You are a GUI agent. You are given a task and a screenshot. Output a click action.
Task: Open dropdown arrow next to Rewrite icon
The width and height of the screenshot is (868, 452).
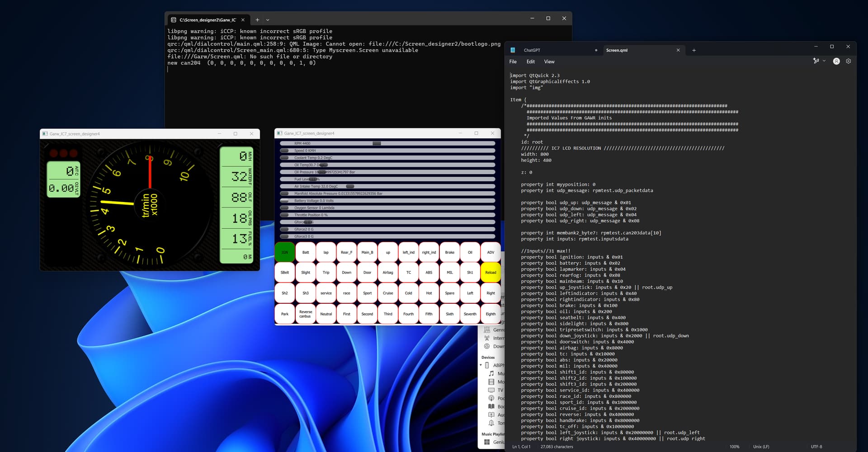[x=824, y=61]
